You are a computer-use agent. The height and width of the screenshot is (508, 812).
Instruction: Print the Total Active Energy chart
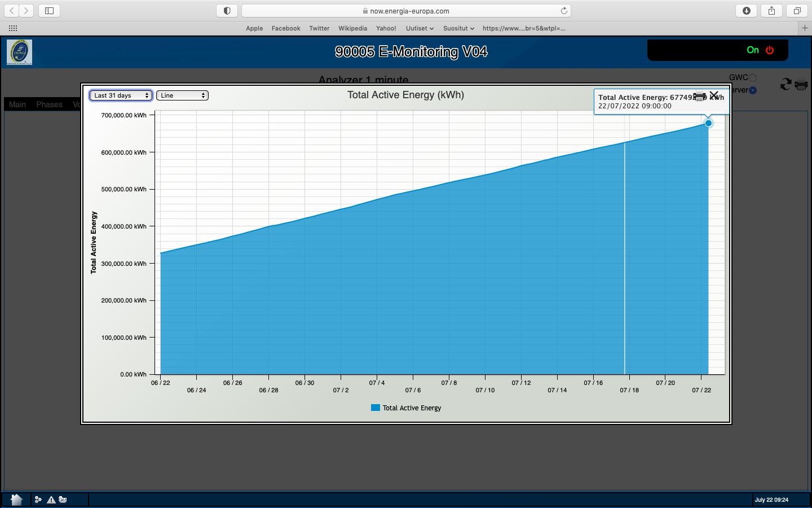[699, 96]
